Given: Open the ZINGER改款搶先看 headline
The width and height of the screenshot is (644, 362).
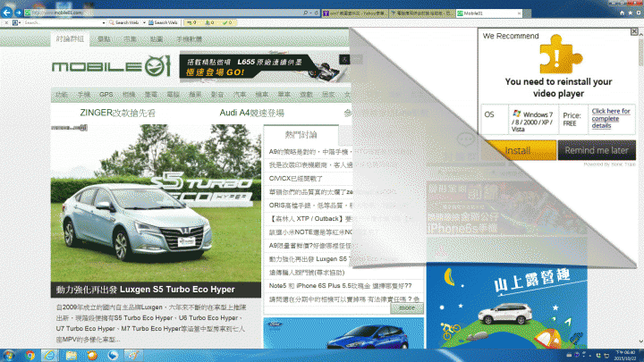Looking at the screenshot, I should coord(115,114).
